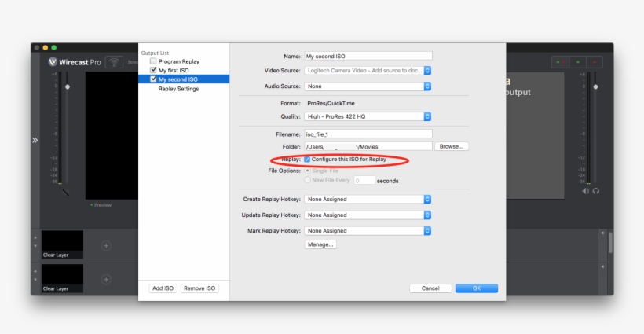This screenshot has width=644, height=334.
Task: Click the Name text field
Action: pos(368,56)
